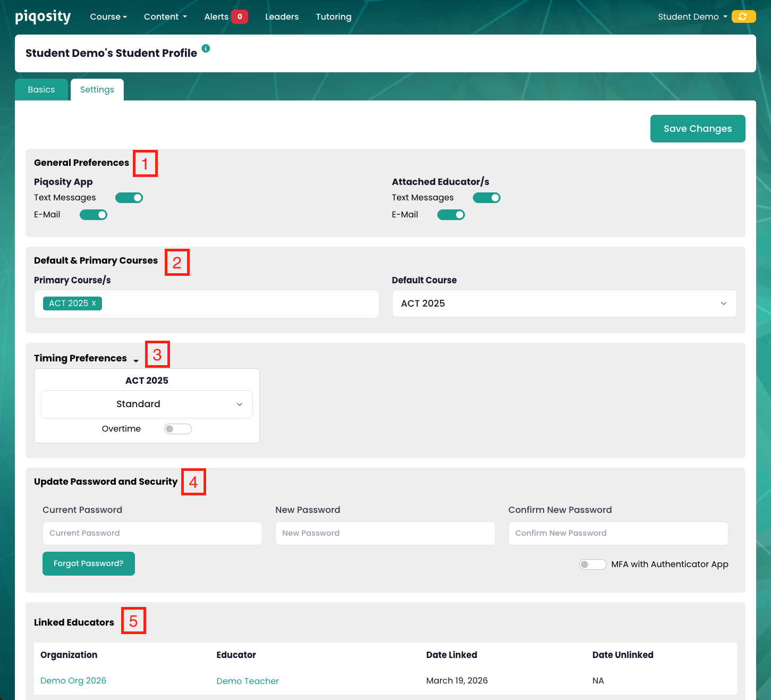
Task: Click the Forgot Password? button
Action: tap(89, 563)
